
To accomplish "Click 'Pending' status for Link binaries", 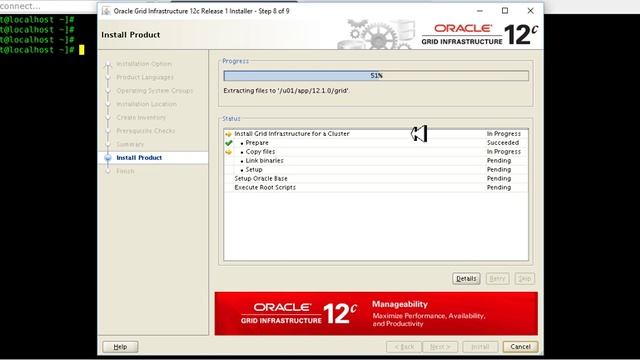I will (499, 161).
